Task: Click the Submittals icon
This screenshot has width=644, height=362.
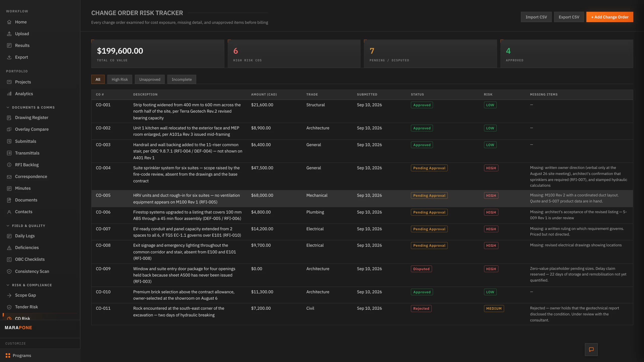Action: [9, 141]
